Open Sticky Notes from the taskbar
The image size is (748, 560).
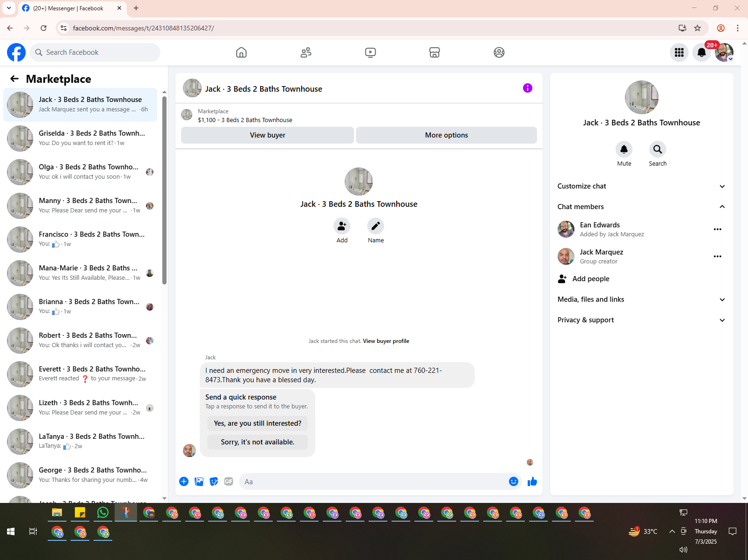click(x=80, y=513)
